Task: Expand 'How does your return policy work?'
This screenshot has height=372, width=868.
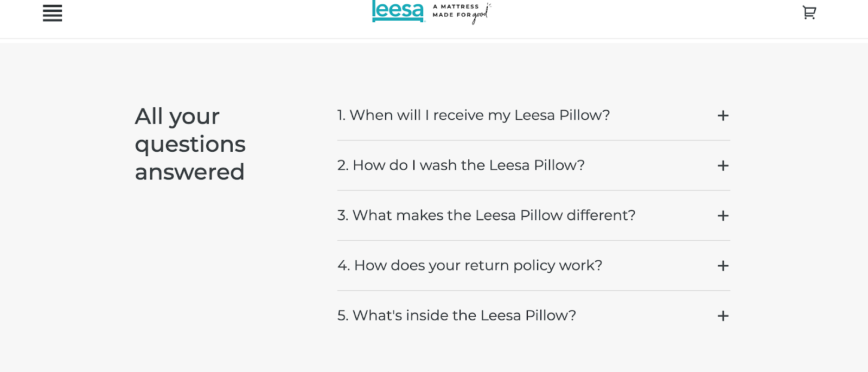Action: [x=470, y=266]
